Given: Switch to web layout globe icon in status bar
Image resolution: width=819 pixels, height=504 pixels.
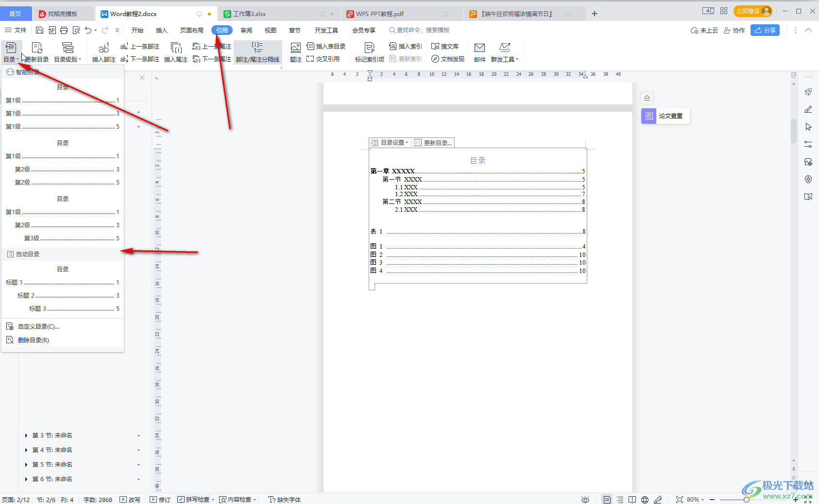Looking at the screenshot, I should (645, 500).
